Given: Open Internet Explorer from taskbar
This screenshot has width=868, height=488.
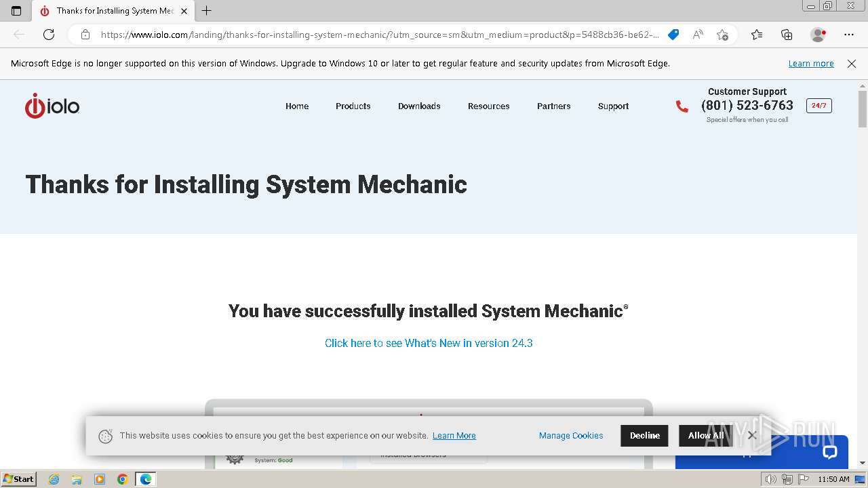Looking at the screenshot, I should [x=54, y=479].
